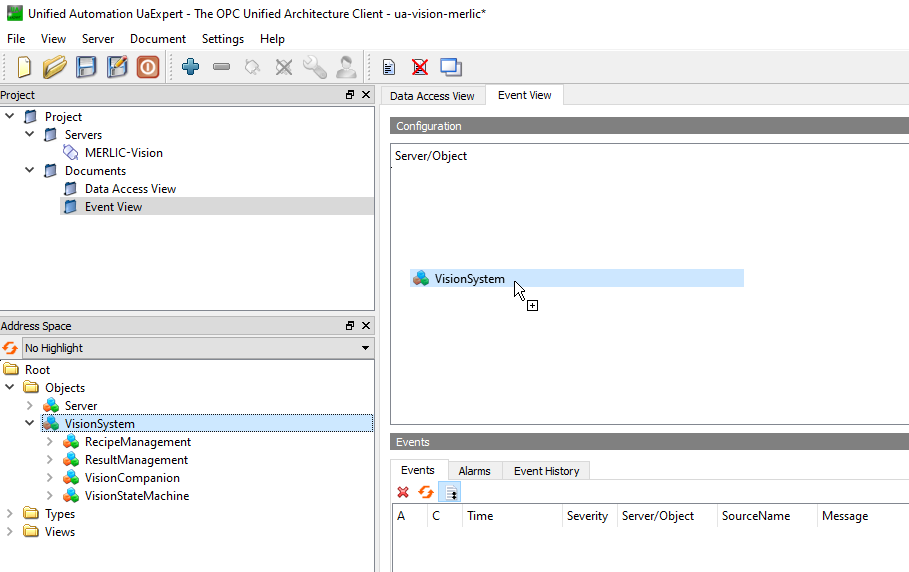Expand the Types folder
The image size is (909, 572).
[10, 514]
